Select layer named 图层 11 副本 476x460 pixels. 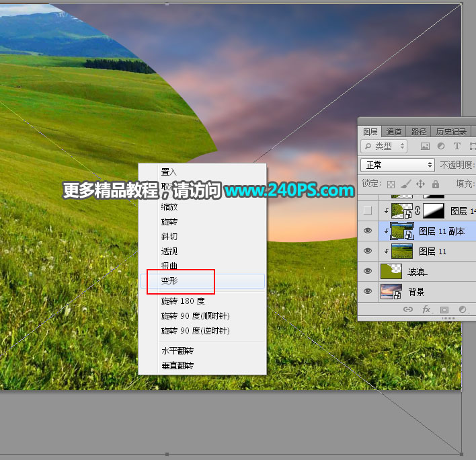[442, 231]
